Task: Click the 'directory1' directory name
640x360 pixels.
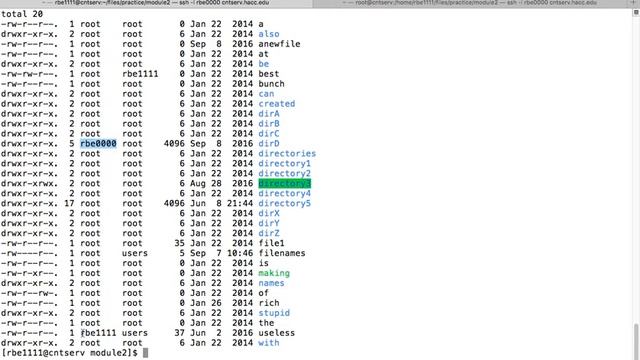Action: [x=284, y=164]
